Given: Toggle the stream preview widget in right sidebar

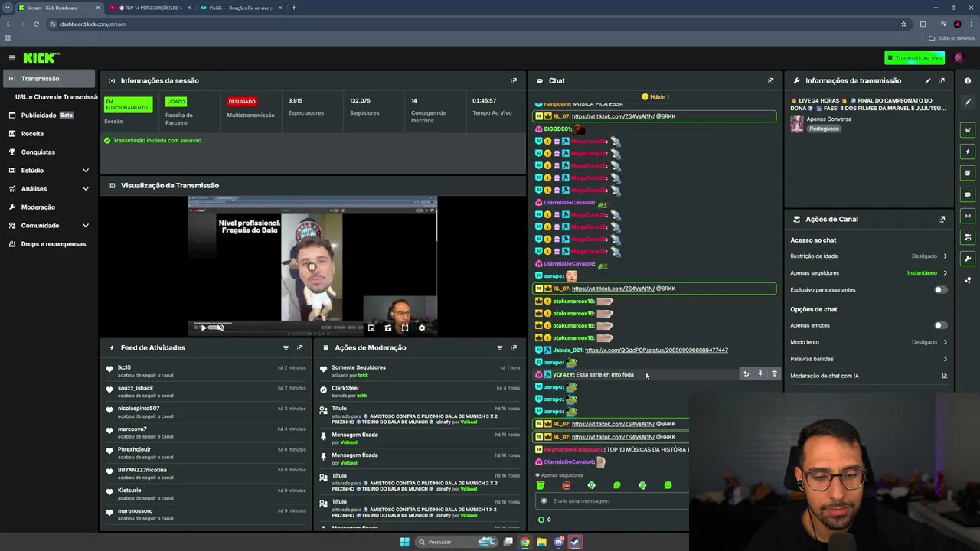Looking at the screenshot, I should [968, 130].
